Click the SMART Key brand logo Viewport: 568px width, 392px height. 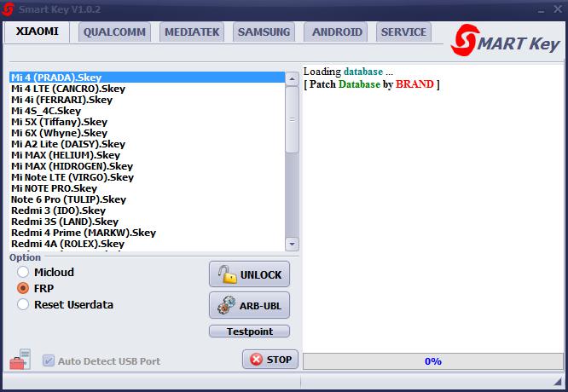(x=506, y=41)
